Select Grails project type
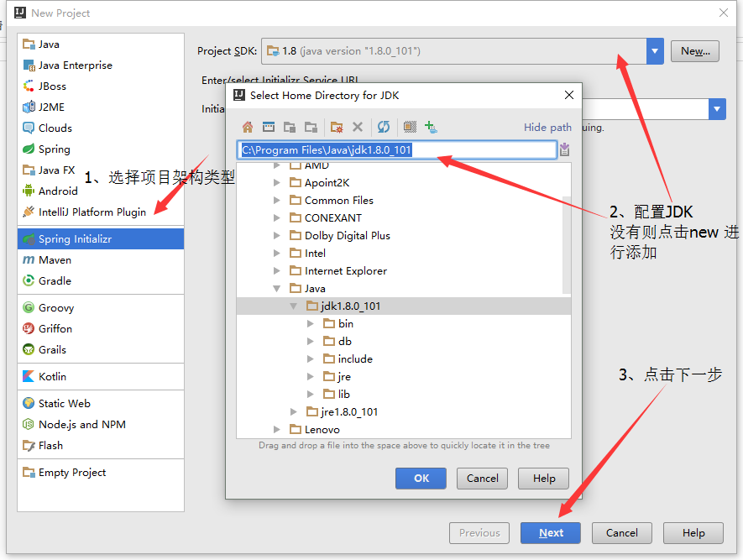 click(x=101, y=349)
